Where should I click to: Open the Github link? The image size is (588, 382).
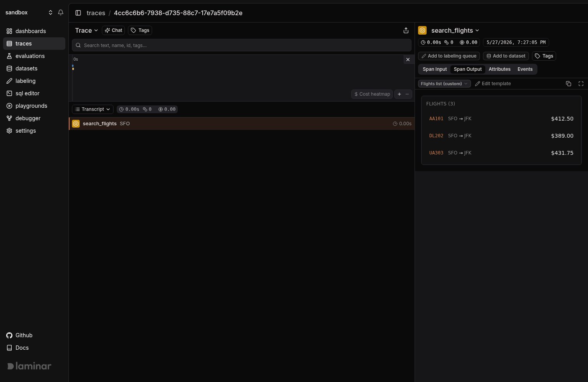point(19,335)
